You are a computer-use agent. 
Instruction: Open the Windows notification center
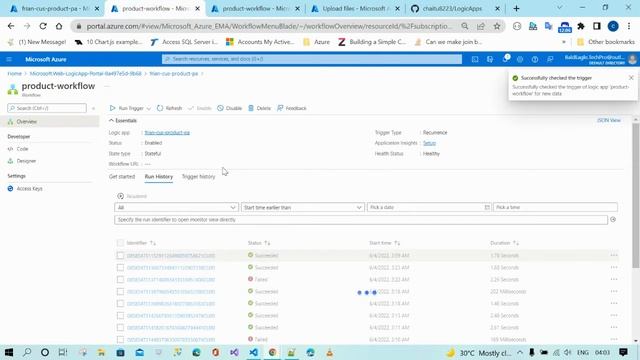(x=623, y=352)
